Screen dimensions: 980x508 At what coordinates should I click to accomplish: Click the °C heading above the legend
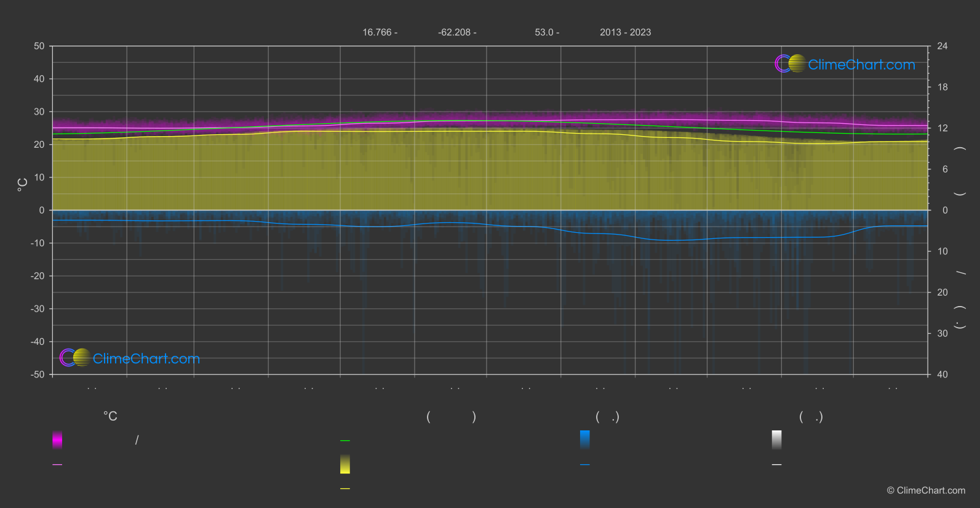pos(110,417)
